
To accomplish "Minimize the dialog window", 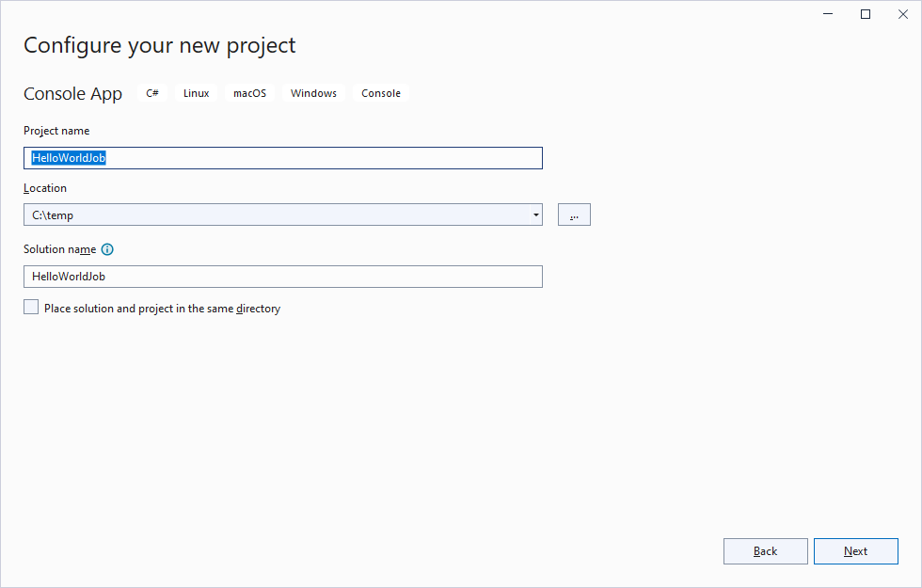I will [828, 14].
